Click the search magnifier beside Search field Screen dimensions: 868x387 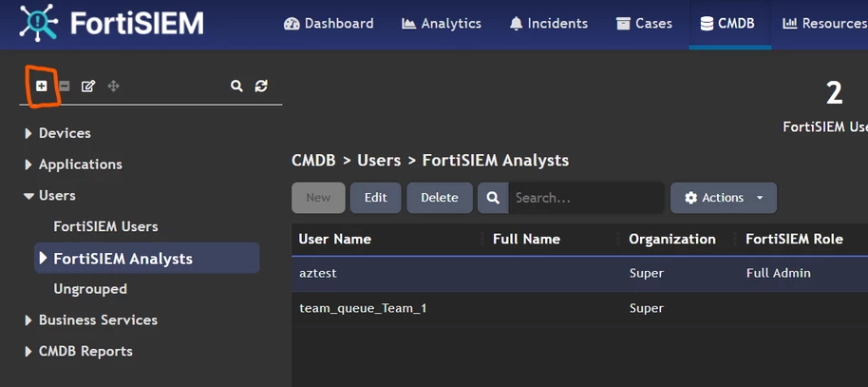tap(493, 198)
